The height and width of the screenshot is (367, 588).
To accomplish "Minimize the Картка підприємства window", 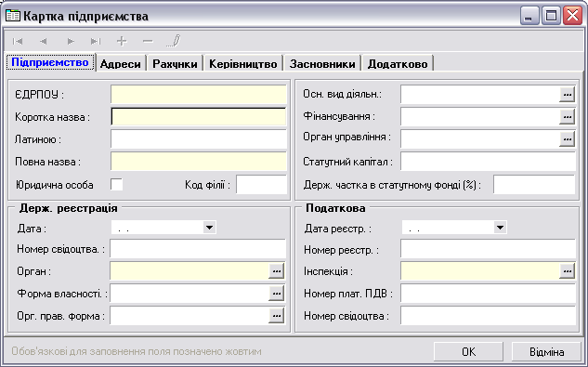I will pyautogui.click(x=529, y=16).
